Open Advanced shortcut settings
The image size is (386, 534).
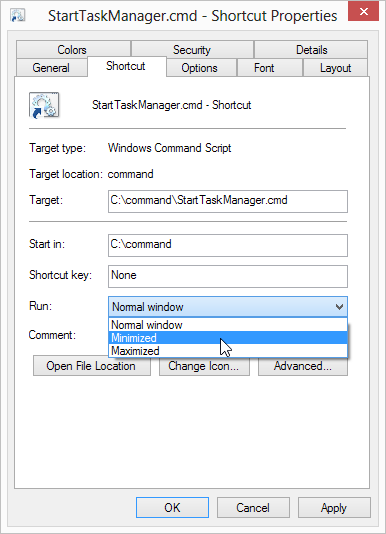click(303, 366)
